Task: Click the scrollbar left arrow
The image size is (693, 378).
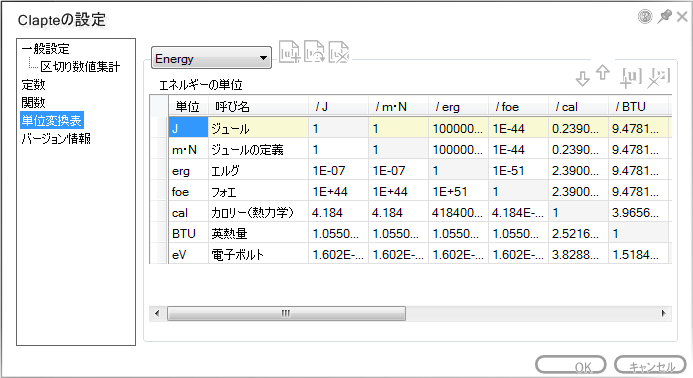Action: coord(157,313)
